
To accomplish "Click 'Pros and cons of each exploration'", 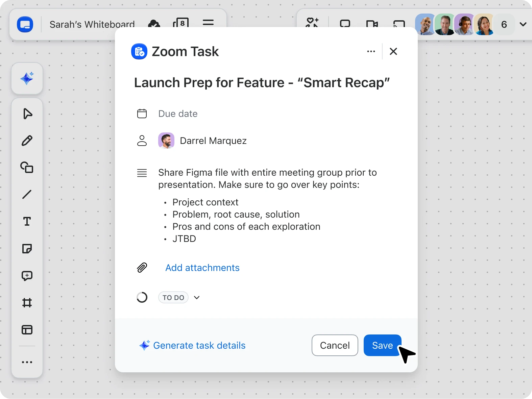I will click(246, 226).
